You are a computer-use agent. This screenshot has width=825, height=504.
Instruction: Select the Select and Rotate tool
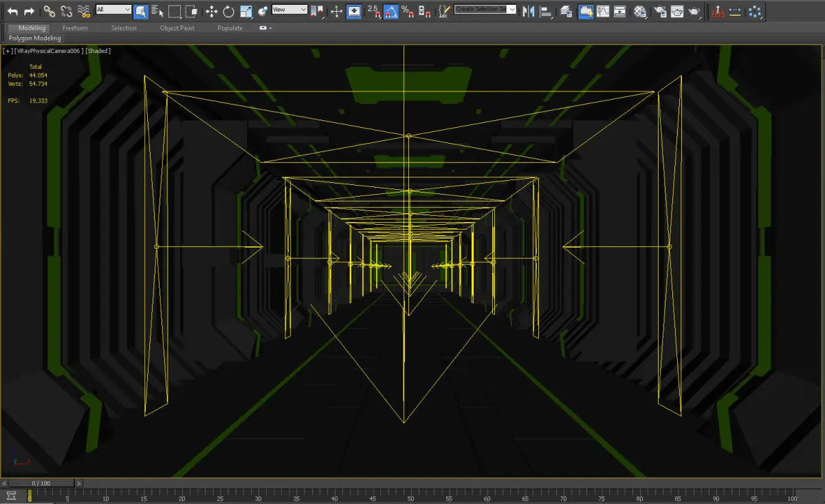click(x=228, y=11)
